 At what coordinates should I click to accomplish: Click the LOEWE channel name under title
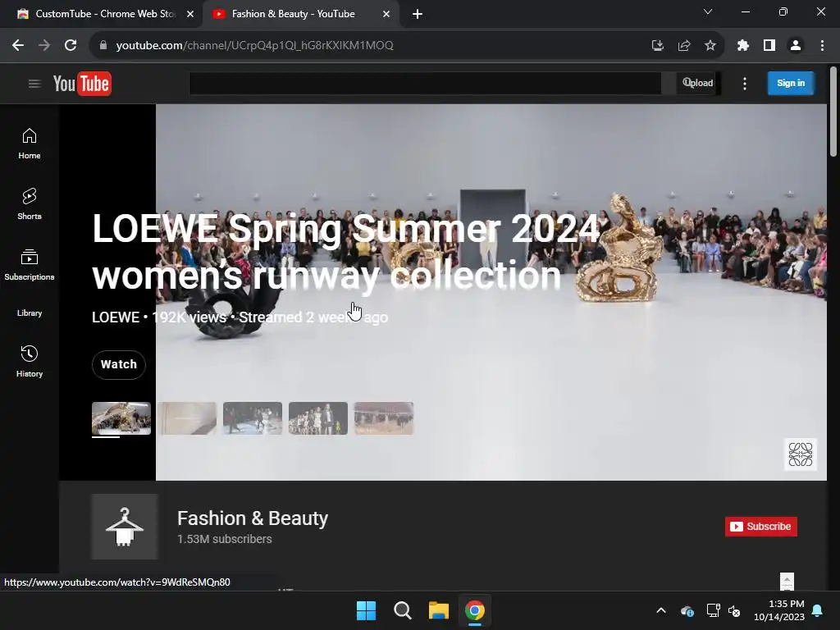pos(116,317)
